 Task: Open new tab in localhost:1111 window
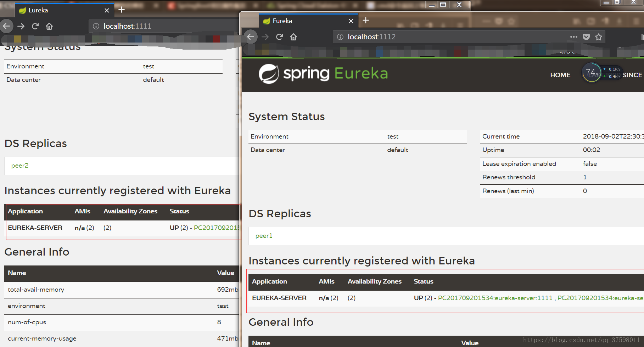[122, 10]
